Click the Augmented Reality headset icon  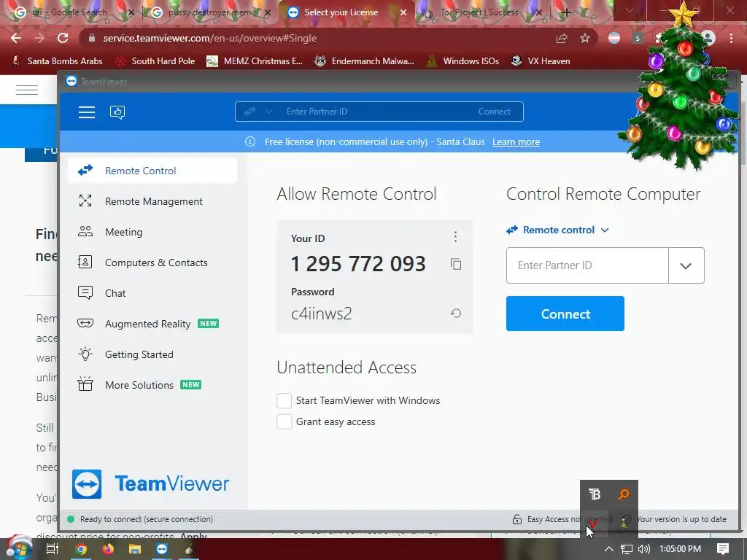[85, 323]
